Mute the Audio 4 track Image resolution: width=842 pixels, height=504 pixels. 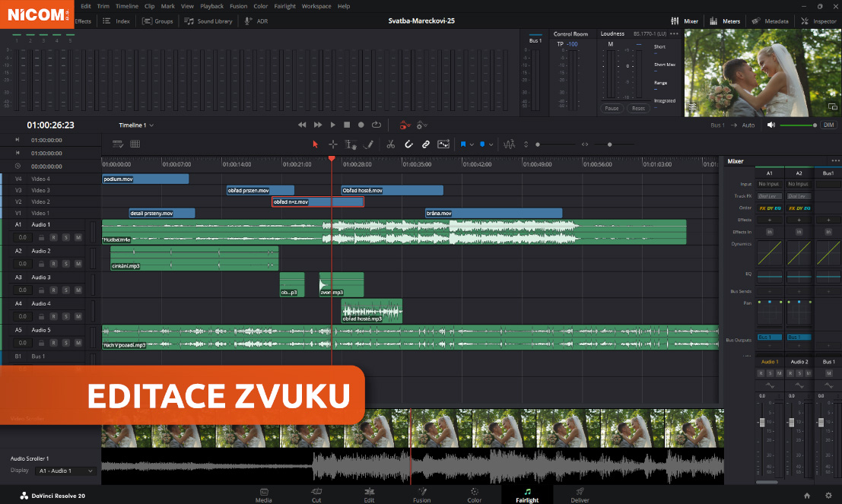(x=78, y=316)
